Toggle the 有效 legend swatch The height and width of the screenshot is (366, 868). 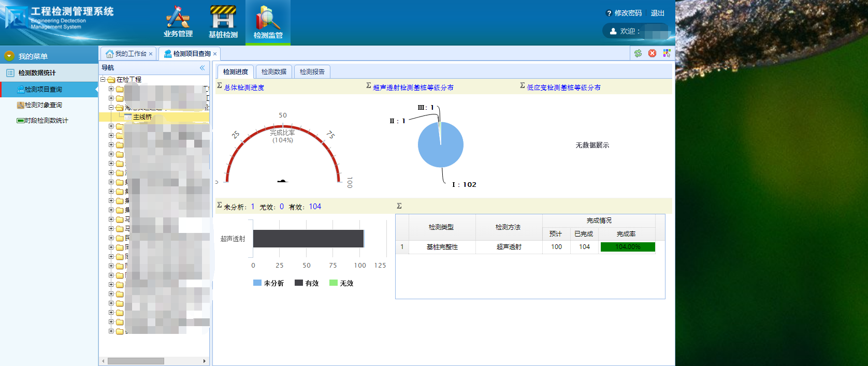tap(298, 283)
